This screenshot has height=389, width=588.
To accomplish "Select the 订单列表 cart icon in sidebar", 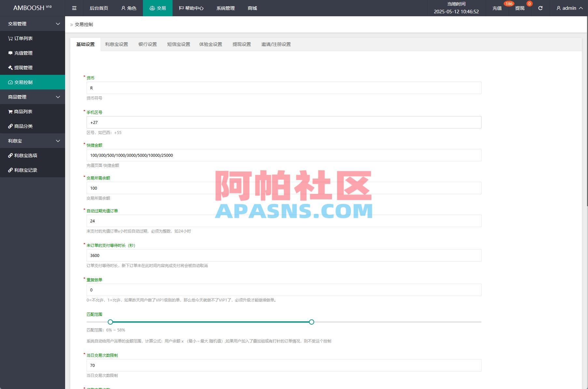I will (x=10, y=38).
